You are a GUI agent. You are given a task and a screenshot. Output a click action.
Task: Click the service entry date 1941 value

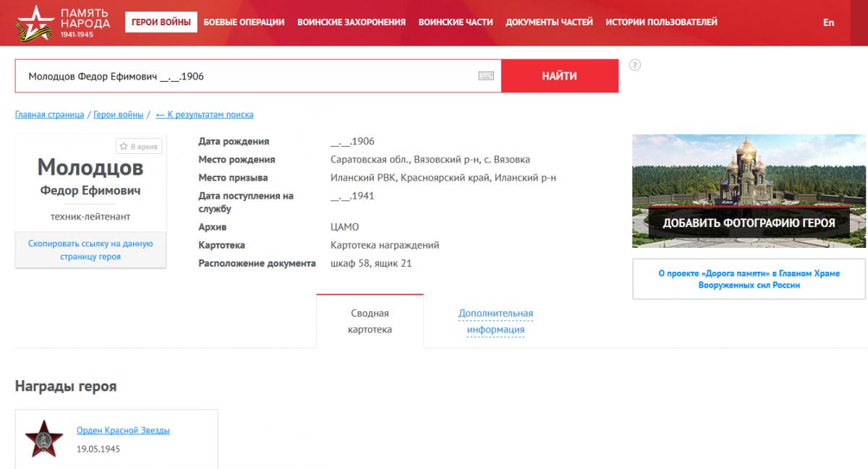352,196
